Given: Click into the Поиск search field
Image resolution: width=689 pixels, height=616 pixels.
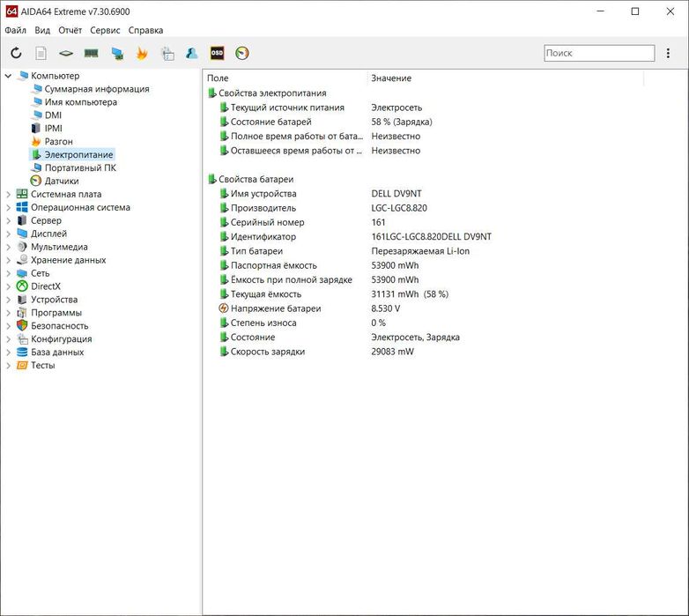Looking at the screenshot, I should 599,53.
